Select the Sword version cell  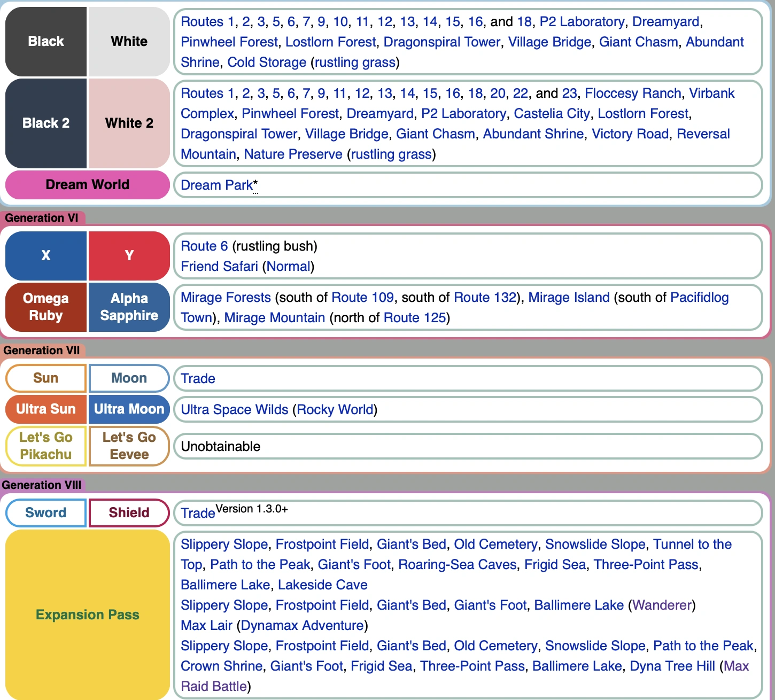(x=46, y=513)
